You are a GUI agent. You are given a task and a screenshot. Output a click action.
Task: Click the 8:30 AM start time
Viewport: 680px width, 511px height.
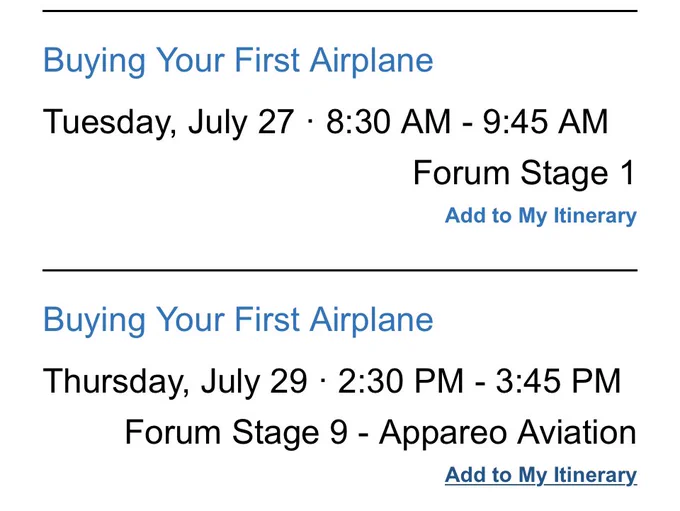coord(389,121)
